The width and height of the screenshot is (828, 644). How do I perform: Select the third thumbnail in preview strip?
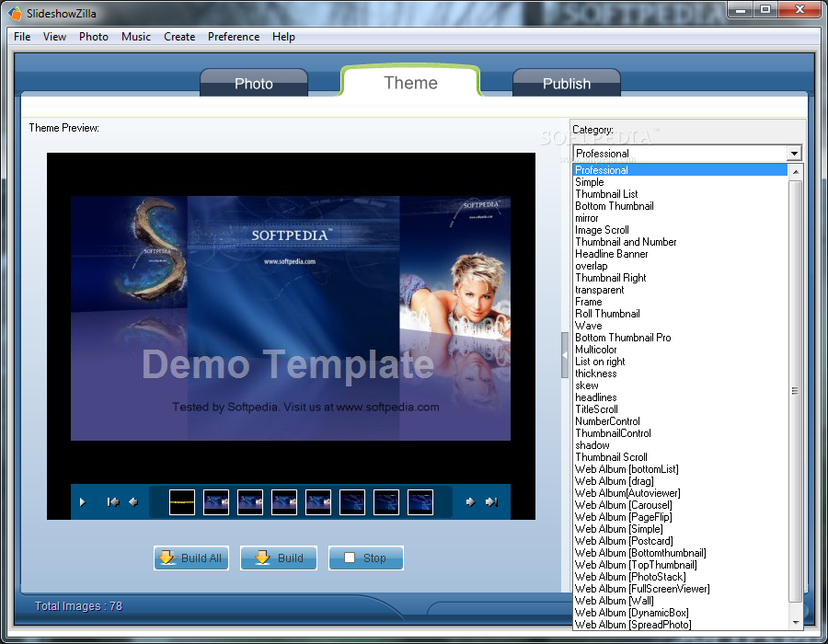click(x=250, y=502)
